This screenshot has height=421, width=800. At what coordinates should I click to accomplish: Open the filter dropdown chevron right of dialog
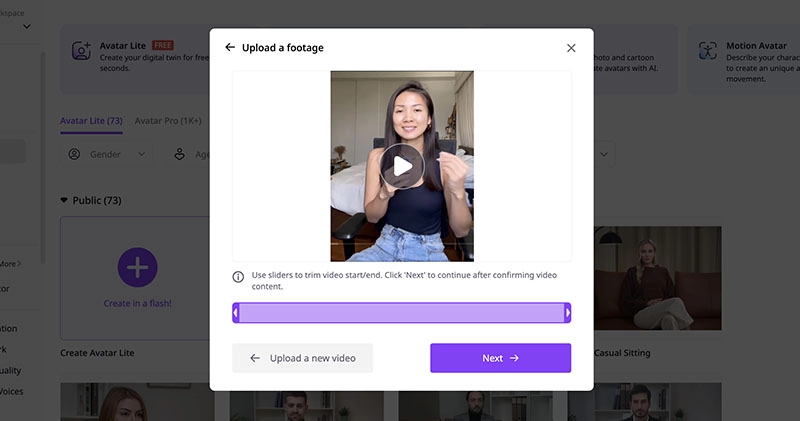[x=604, y=154]
